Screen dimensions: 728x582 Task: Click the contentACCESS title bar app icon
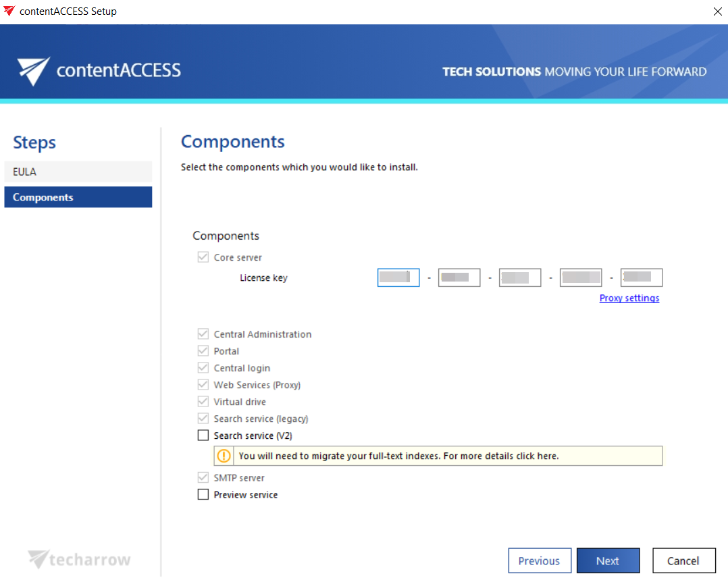pos(9,11)
